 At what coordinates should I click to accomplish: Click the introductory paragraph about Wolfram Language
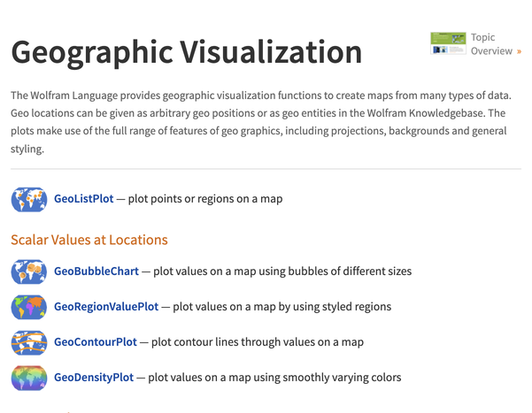click(259, 122)
